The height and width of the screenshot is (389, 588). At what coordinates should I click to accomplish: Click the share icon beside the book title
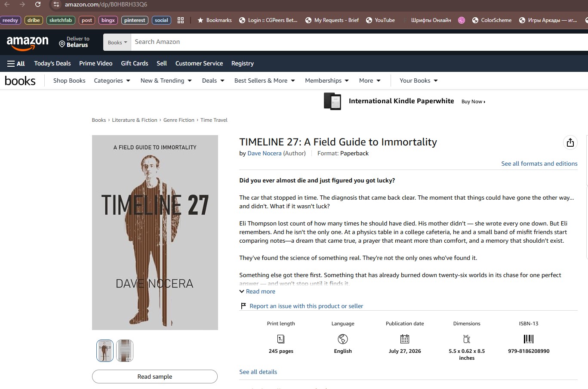570,142
